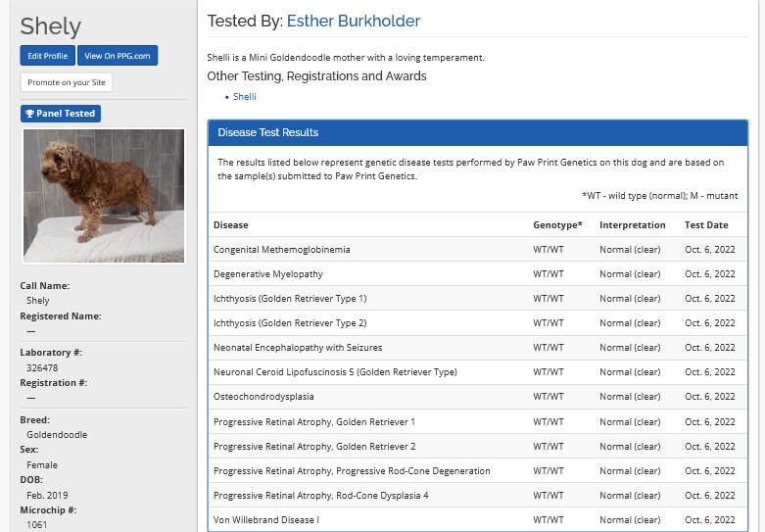Follow the Esther Burkholder link
765x532 pixels.
pos(353,21)
